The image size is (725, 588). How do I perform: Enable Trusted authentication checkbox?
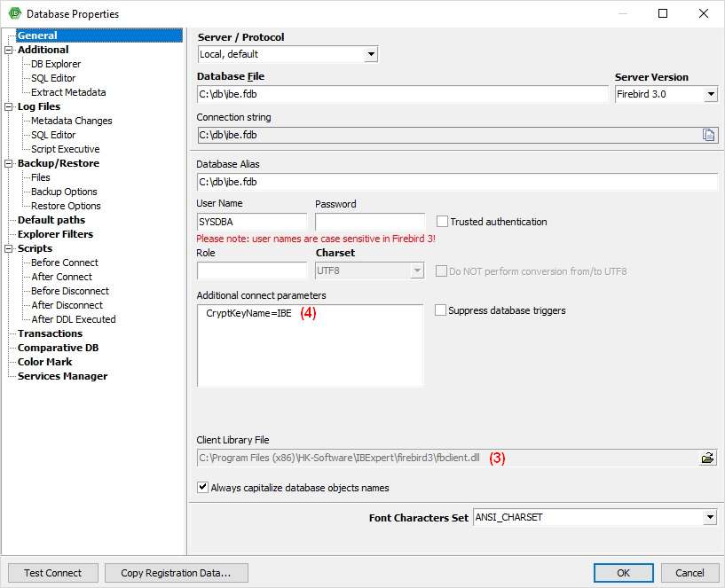[x=442, y=222]
